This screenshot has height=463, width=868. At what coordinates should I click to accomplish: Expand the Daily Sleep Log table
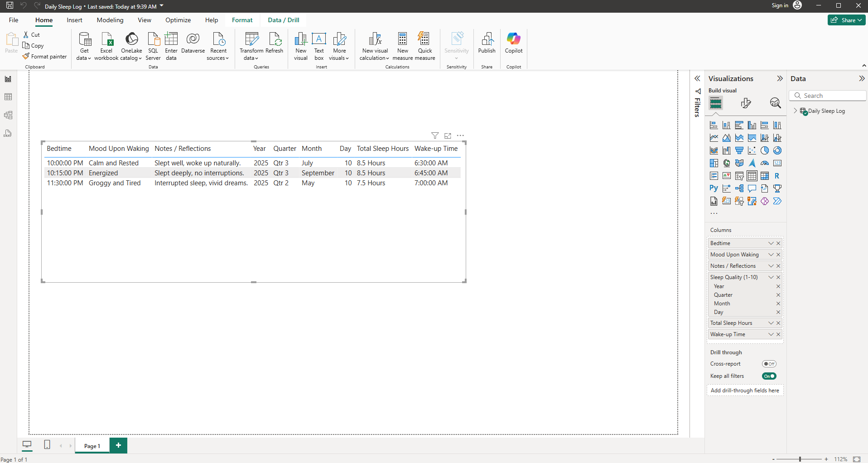click(x=795, y=111)
